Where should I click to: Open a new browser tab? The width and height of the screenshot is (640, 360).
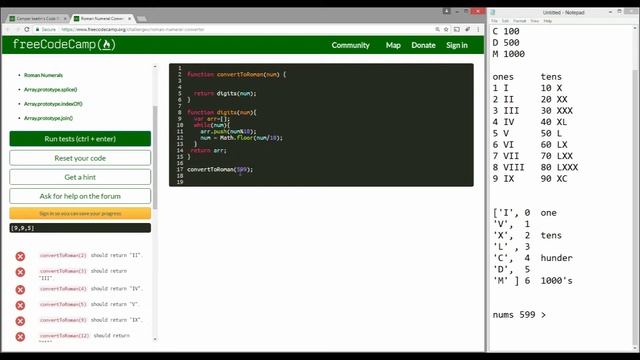(x=141, y=19)
